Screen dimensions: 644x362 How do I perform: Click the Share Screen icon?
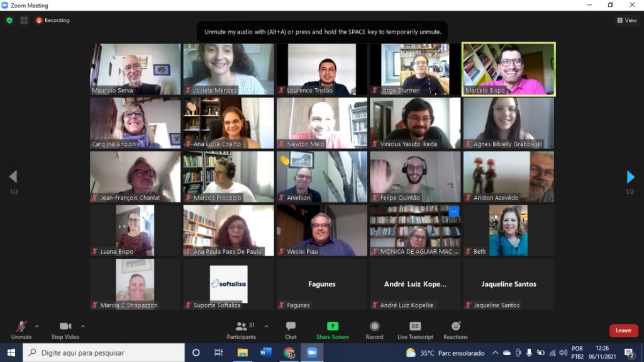click(x=332, y=329)
